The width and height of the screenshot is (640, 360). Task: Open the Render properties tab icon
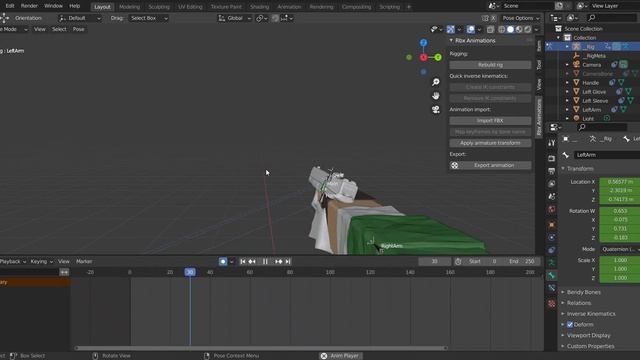(551, 158)
